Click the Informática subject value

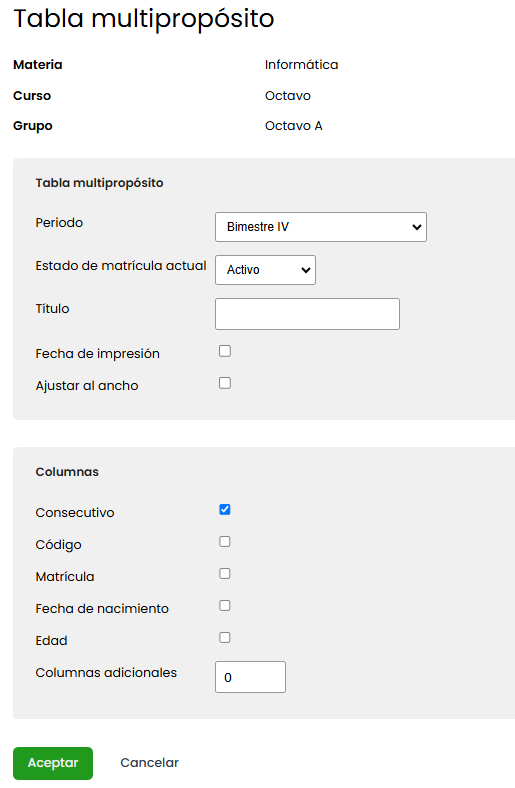(301, 65)
